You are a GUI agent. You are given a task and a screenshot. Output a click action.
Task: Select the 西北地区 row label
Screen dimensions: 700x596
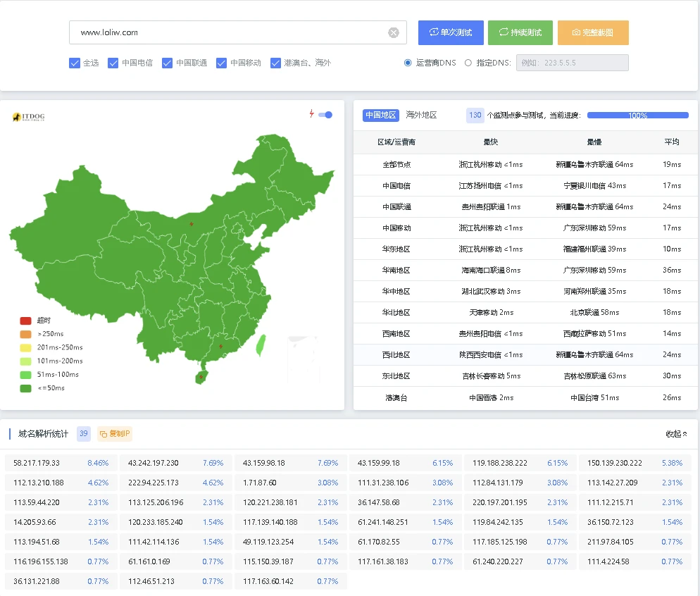click(396, 355)
